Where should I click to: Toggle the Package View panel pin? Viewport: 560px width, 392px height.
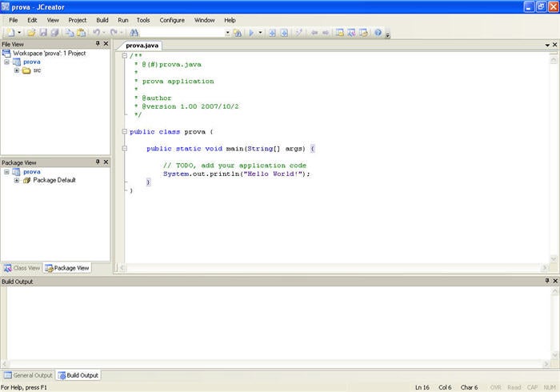98,162
